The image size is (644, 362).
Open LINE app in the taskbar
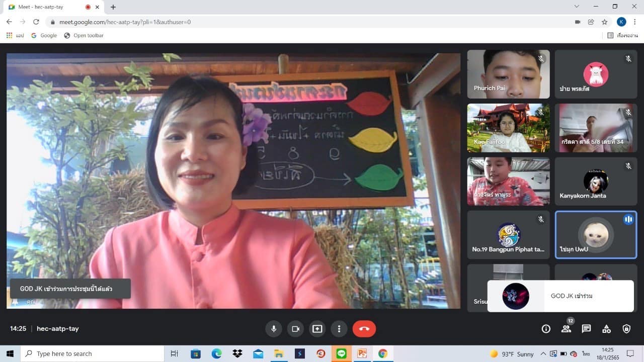pos(342,354)
